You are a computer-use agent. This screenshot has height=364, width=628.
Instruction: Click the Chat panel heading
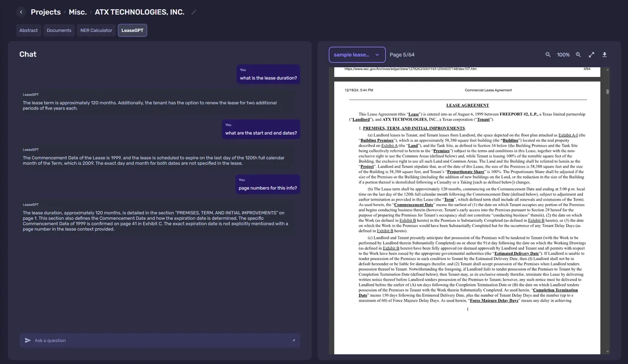click(x=28, y=54)
